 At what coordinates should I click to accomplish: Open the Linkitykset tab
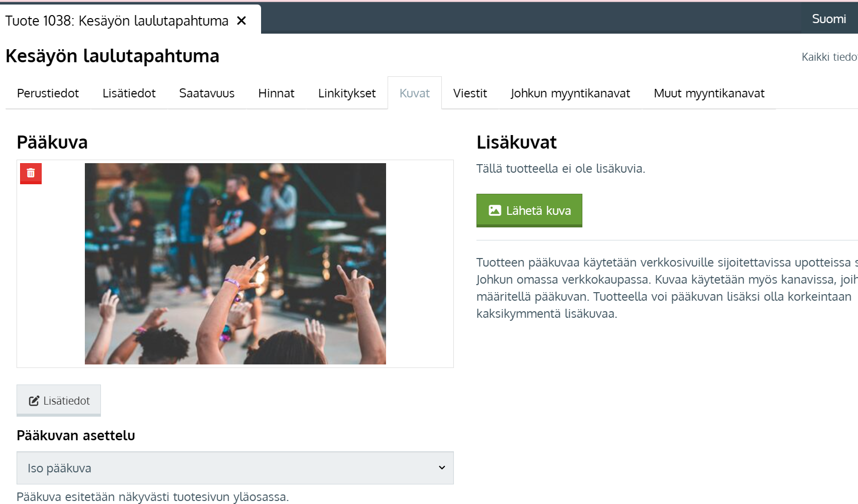point(347,93)
